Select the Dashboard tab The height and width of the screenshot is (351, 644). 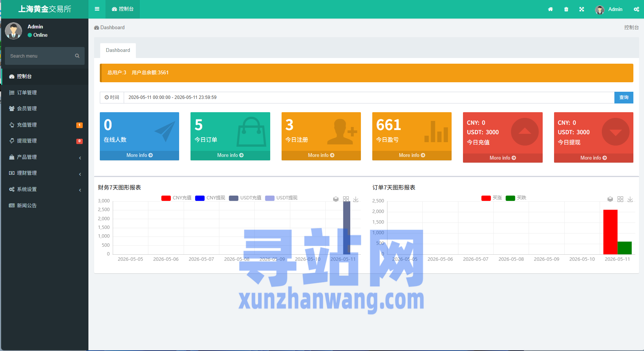pos(118,50)
